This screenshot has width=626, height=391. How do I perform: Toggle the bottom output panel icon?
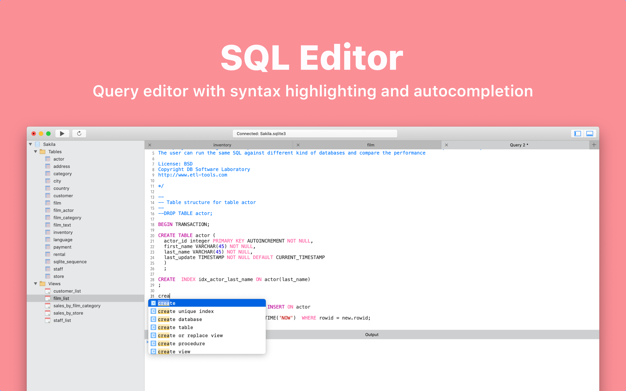pos(590,133)
